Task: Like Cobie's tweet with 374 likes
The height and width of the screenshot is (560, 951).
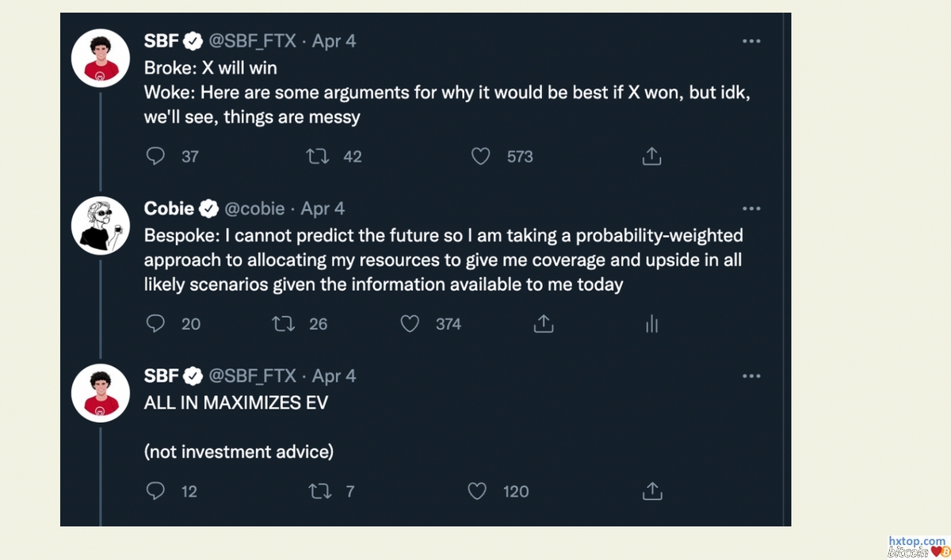Action: 410,323
